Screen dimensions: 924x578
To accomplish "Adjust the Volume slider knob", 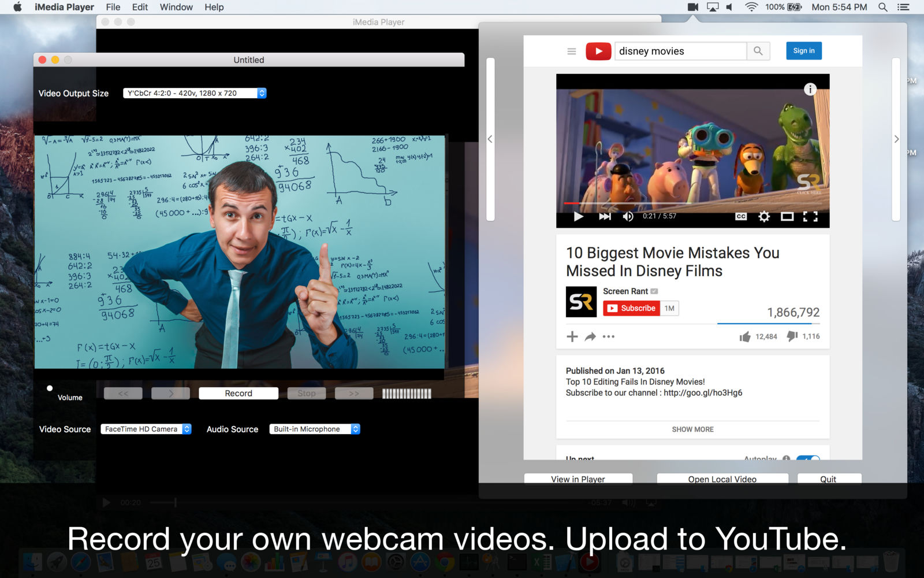I will (50, 388).
